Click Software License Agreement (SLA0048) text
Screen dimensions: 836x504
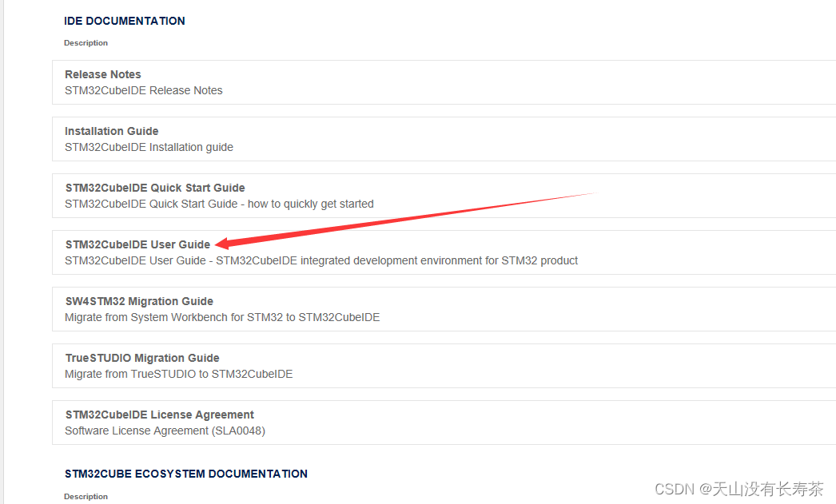(165, 431)
